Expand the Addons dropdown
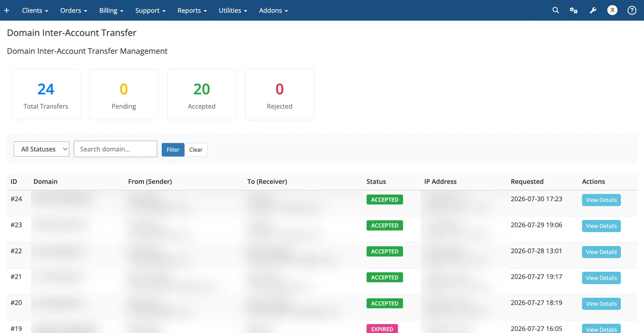The image size is (644, 333). (x=274, y=10)
